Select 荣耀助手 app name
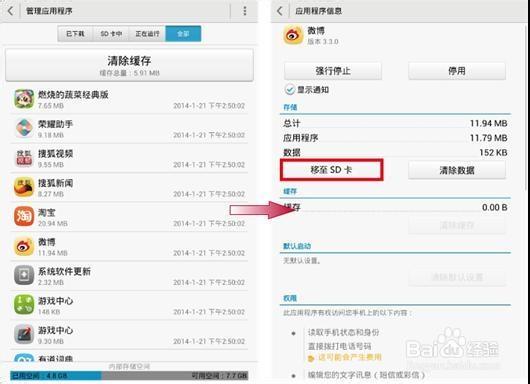Viewport: 530px width, 384px height. tap(55, 124)
